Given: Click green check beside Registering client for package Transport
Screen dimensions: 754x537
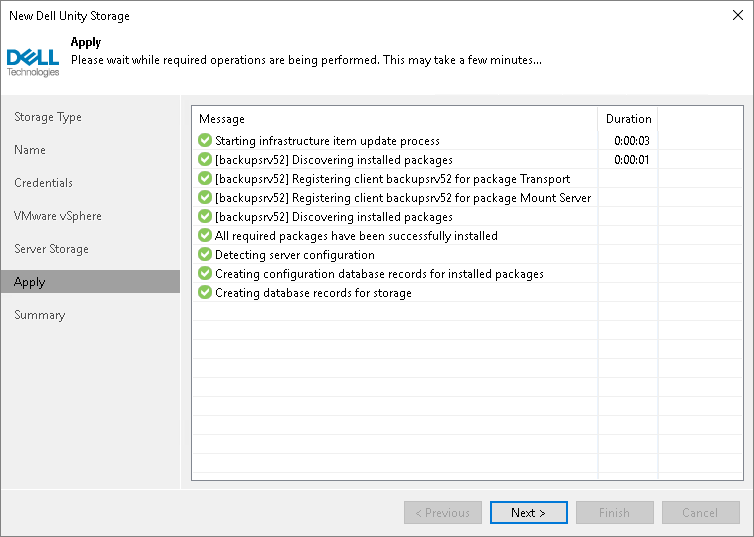Looking at the screenshot, I should (x=205, y=178).
